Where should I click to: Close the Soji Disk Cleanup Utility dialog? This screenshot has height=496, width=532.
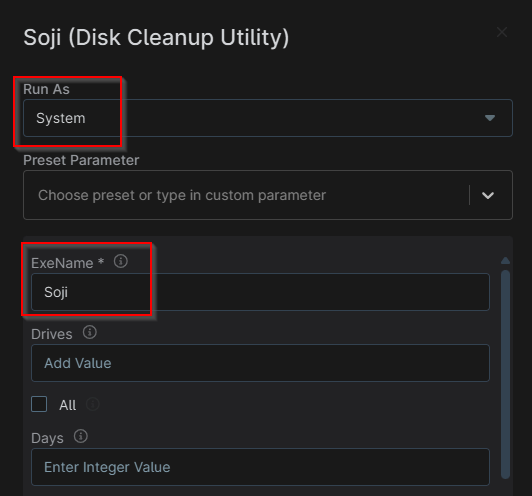click(502, 32)
